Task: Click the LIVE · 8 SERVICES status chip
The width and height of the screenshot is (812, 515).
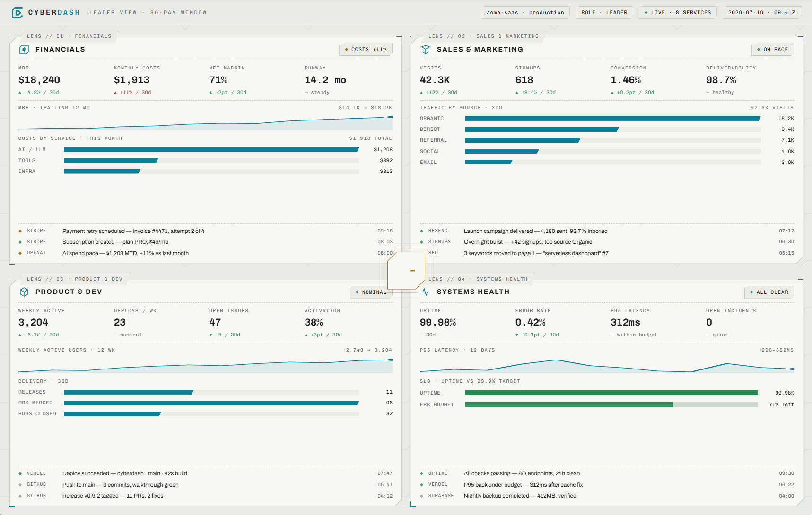Action: coord(678,13)
